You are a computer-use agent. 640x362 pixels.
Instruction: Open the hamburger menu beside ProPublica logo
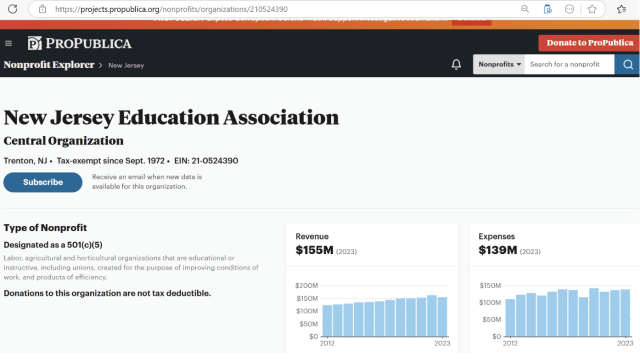(8, 43)
